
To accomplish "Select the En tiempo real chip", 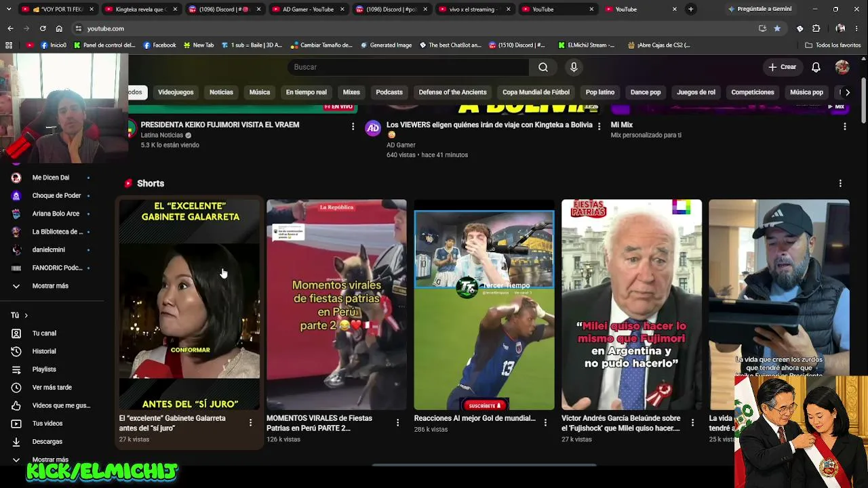I will (306, 92).
